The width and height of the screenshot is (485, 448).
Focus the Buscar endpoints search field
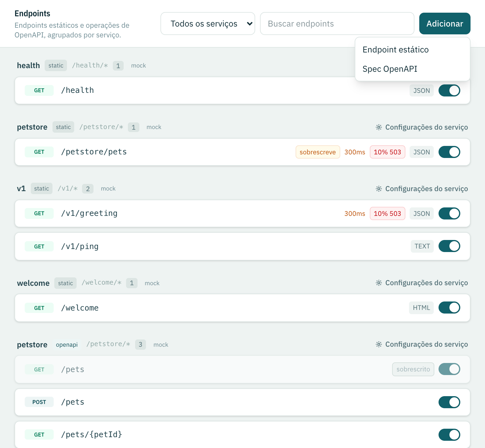tap(337, 24)
